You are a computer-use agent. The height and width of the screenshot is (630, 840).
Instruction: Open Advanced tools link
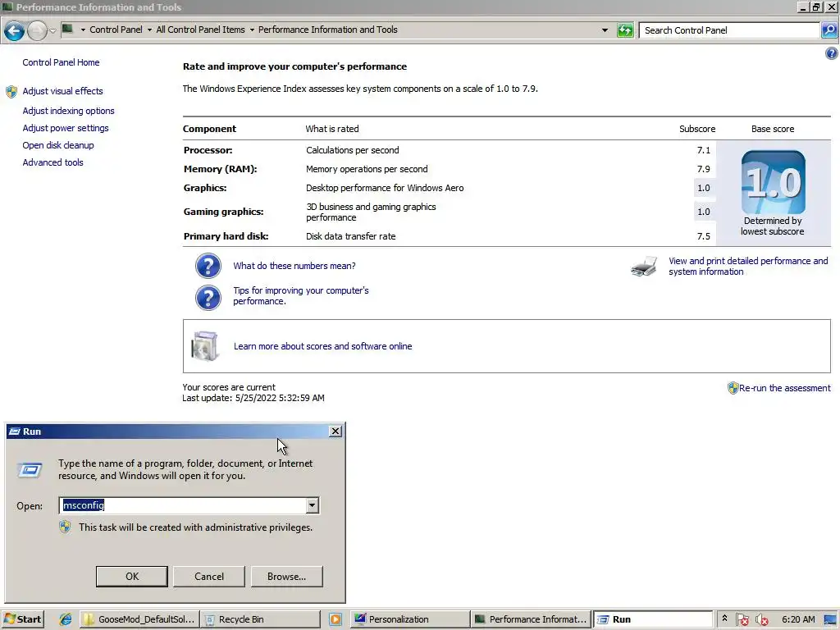52,162
